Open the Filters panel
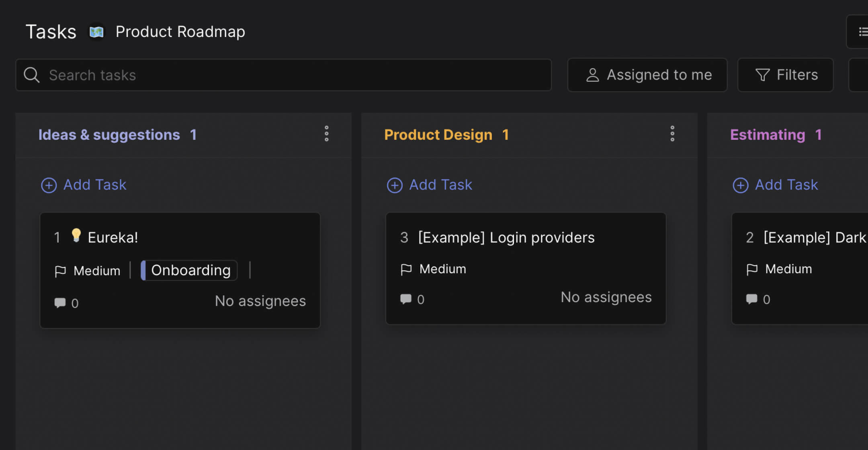 (786, 75)
